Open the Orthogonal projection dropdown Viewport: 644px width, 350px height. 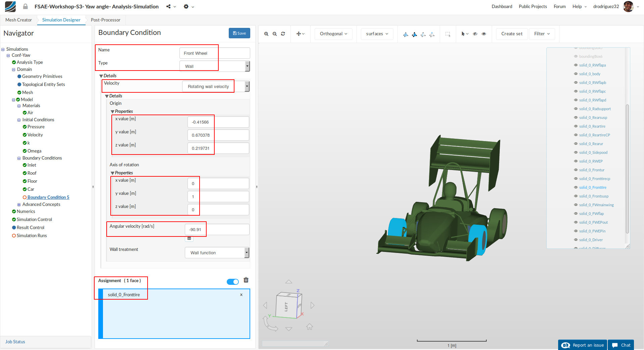click(x=333, y=34)
